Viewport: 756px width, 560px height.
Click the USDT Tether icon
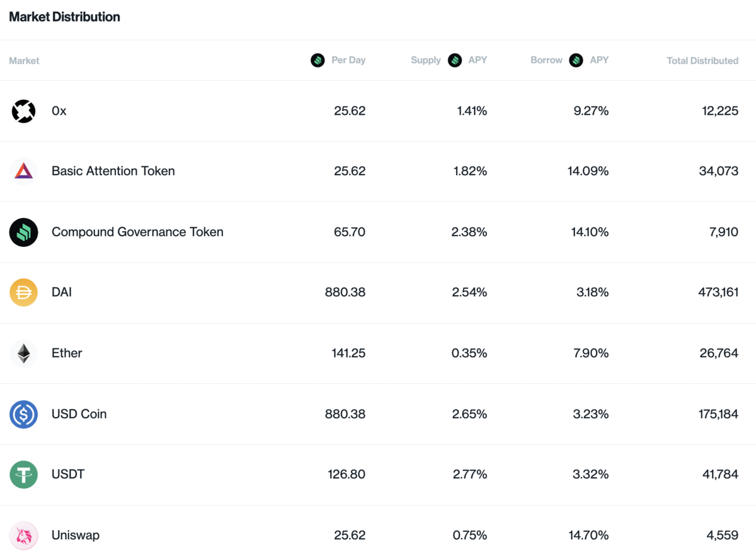(23, 475)
